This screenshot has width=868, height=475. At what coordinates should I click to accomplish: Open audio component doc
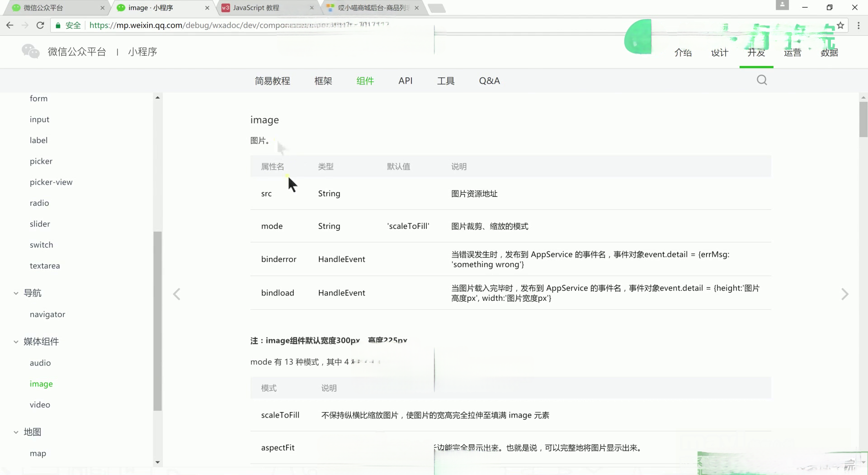pyautogui.click(x=40, y=362)
